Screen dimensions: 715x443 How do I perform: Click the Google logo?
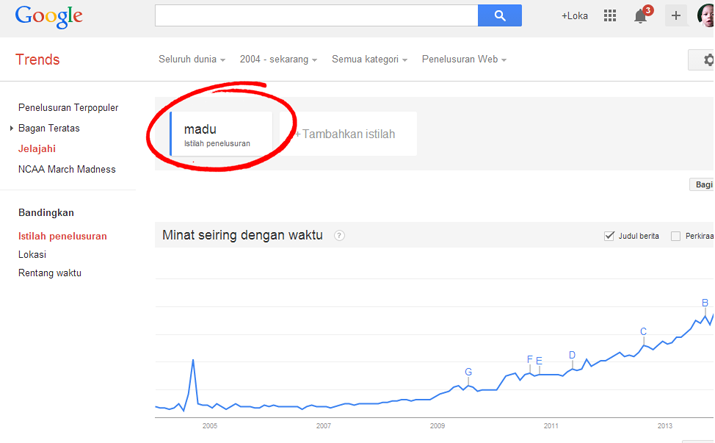[x=49, y=17]
